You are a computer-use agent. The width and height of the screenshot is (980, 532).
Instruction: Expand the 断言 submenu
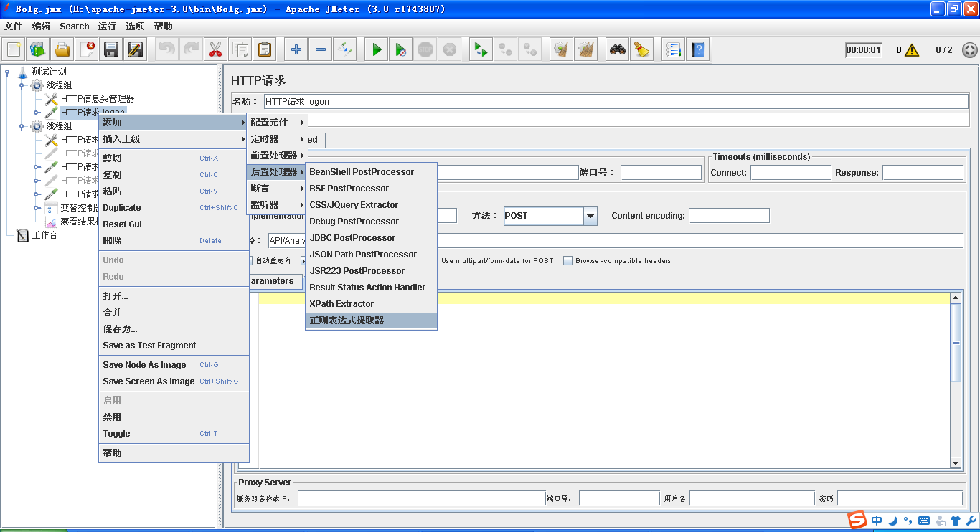pyautogui.click(x=277, y=189)
